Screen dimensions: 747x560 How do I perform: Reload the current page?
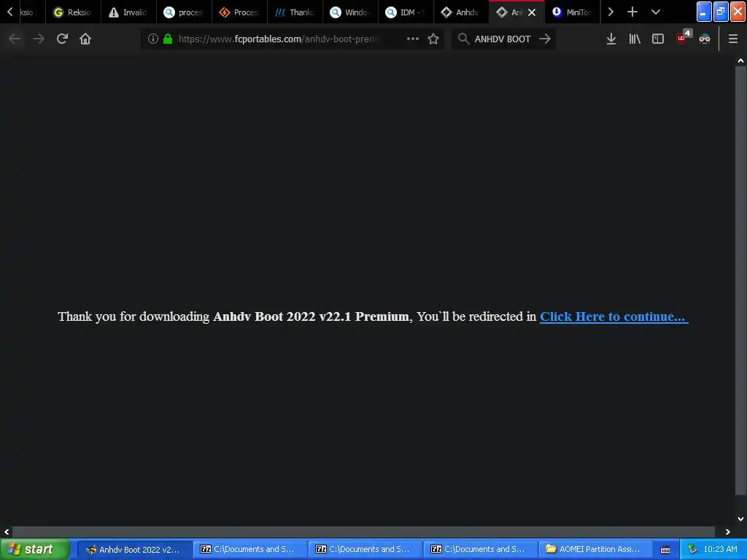click(62, 39)
